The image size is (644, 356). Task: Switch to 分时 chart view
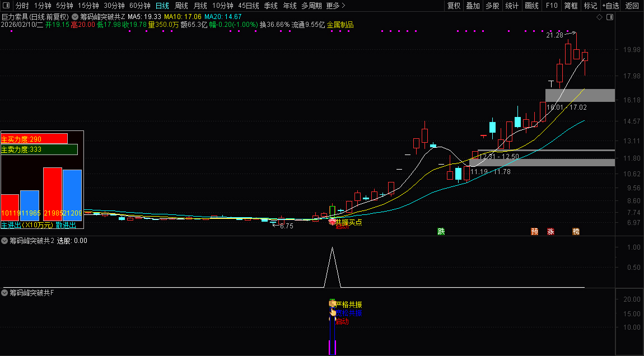(x=22, y=6)
